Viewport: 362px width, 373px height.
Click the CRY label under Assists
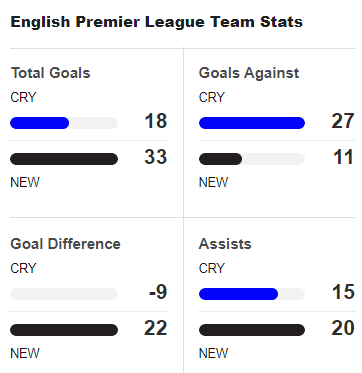pos(212,268)
